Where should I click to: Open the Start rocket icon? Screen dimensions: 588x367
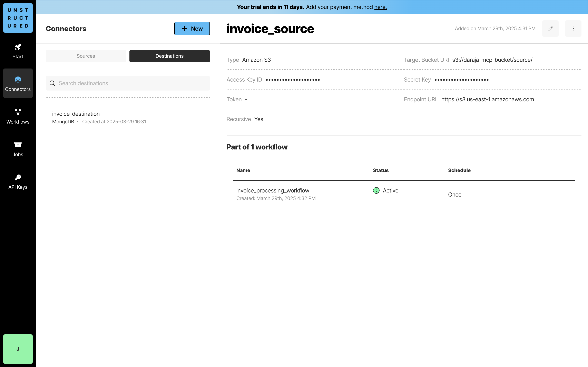tap(18, 47)
